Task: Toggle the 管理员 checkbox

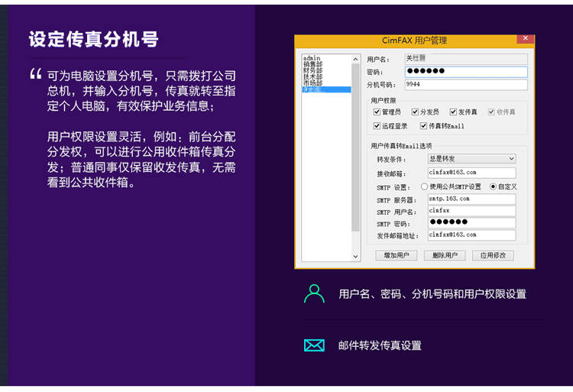Action: point(377,112)
